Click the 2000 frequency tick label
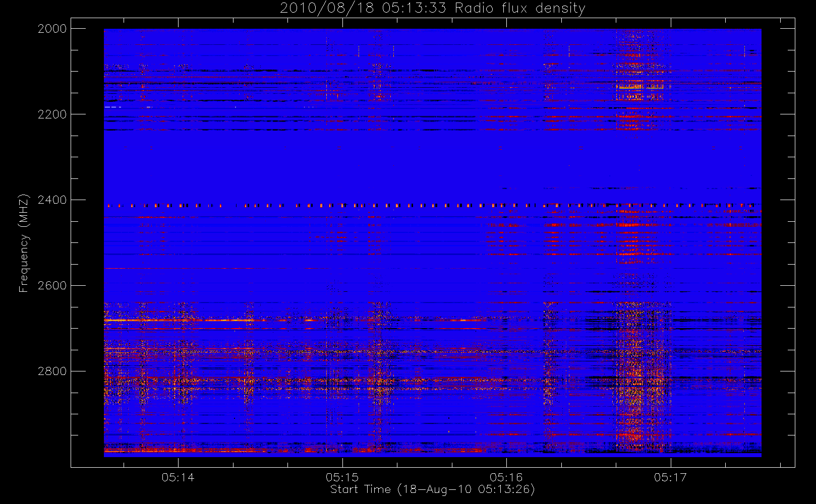816x504 pixels. (x=52, y=29)
